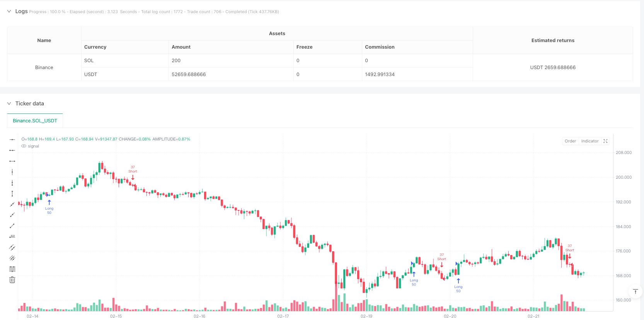The width and height of the screenshot is (644, 320).
Task: Toggle the Indicator display button
Action: point(590,141)
